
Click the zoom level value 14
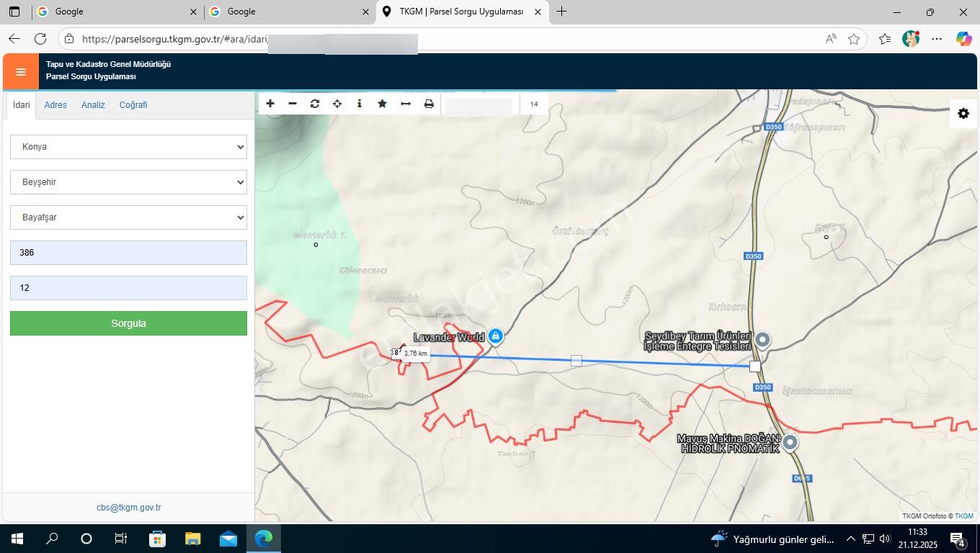(534, 104)
